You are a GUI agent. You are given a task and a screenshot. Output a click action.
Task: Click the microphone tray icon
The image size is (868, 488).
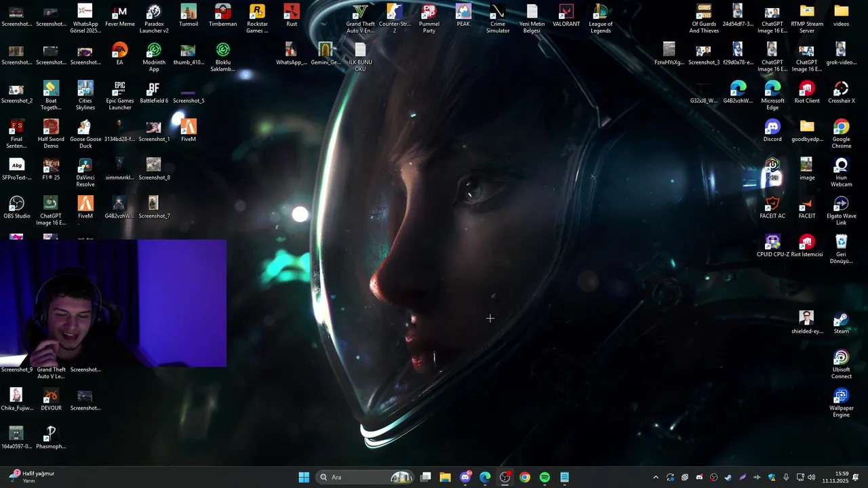(x=786, y=477)
